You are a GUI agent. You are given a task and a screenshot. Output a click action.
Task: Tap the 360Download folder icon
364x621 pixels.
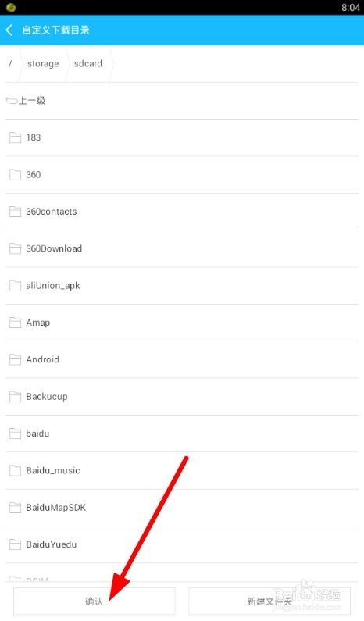pos(15,248)
